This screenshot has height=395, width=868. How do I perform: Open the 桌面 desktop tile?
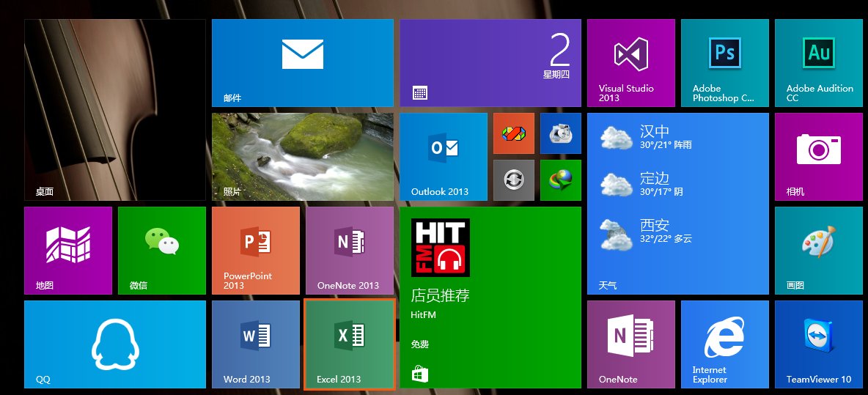115,109
